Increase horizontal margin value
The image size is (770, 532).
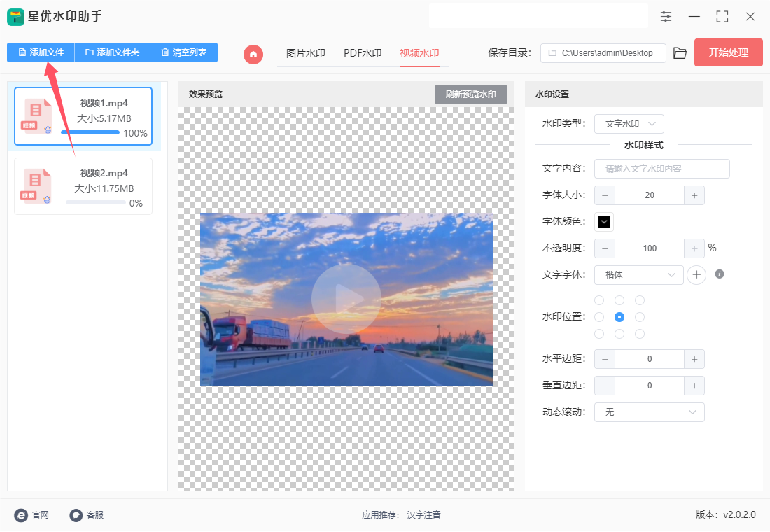694,359
